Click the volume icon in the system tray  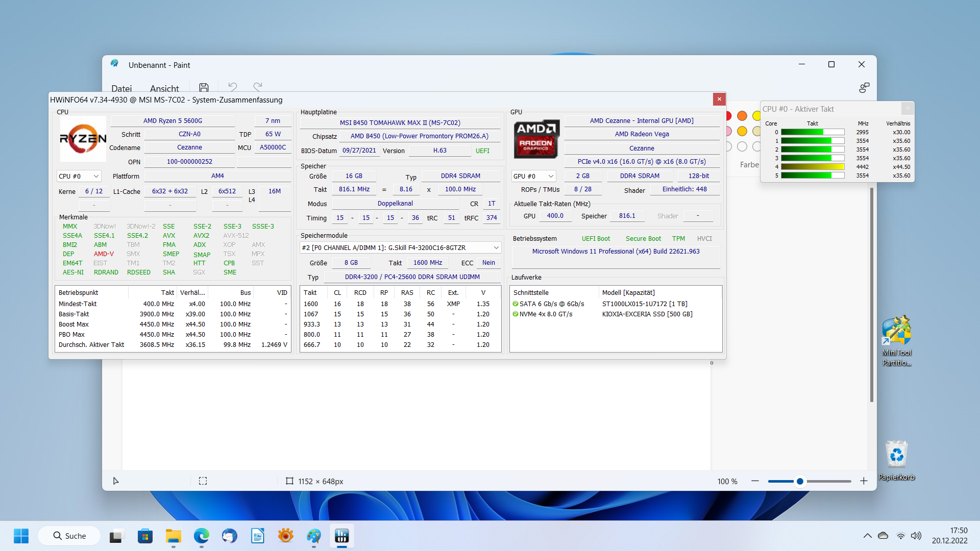pyautogui.click(x=916, y=536)
